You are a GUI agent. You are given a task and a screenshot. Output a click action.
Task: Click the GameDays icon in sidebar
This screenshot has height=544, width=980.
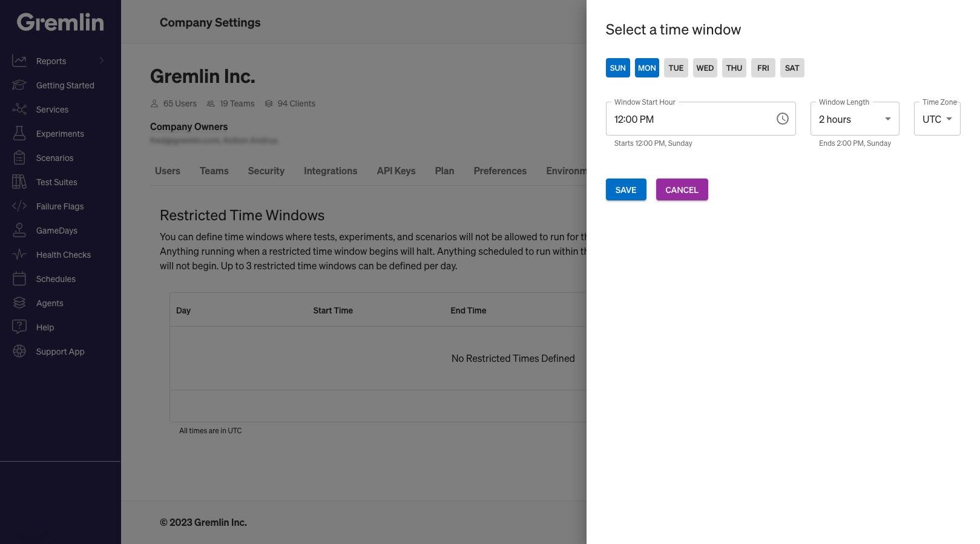click(19, 231)
